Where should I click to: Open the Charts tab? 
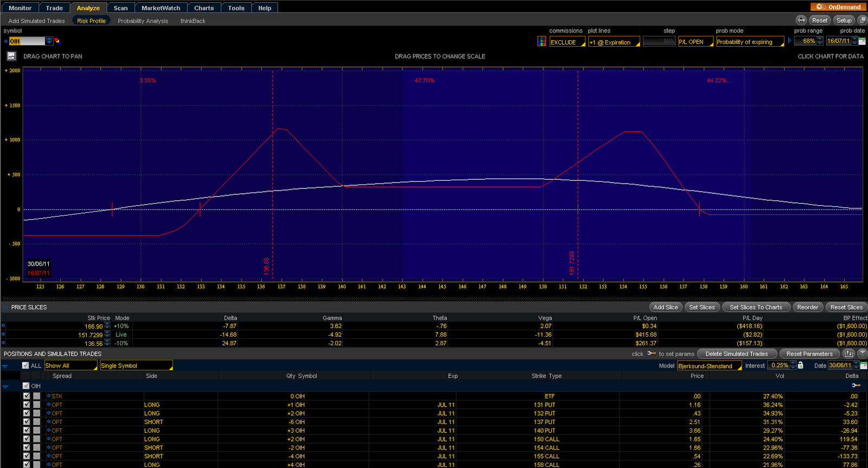point(204,8)
